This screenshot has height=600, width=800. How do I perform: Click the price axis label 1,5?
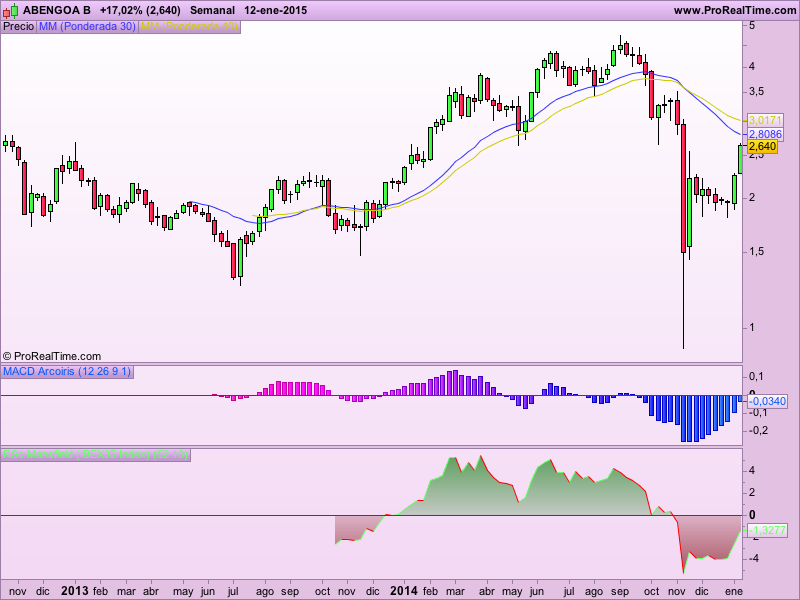coord(757,252)
